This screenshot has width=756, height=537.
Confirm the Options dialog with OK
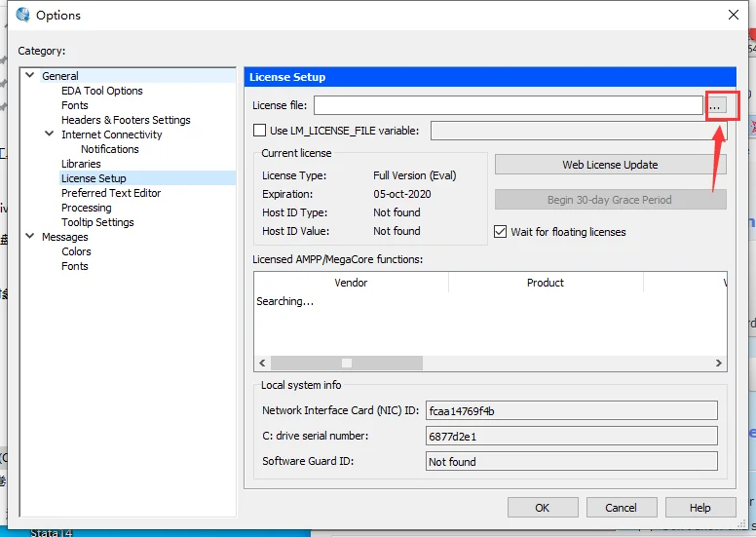point(543,508)
